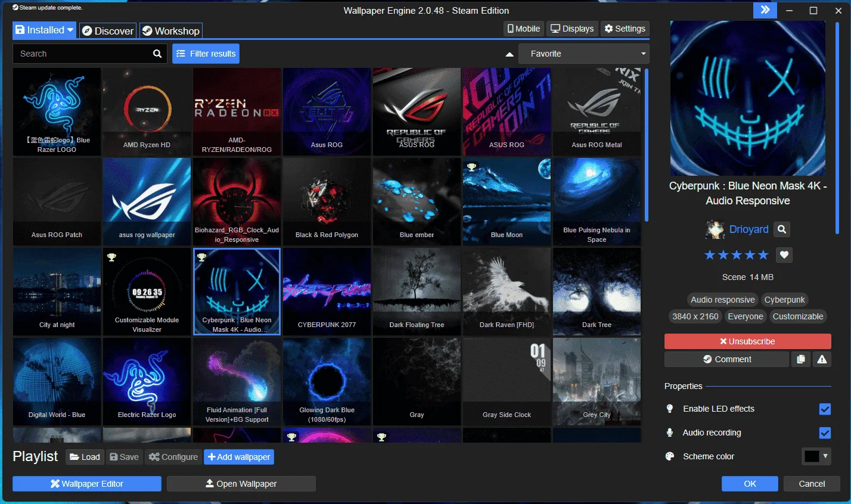The image size is (851, 504).
Task: Collapse the side panel with double-arrow button
Action: coord(765,10)
